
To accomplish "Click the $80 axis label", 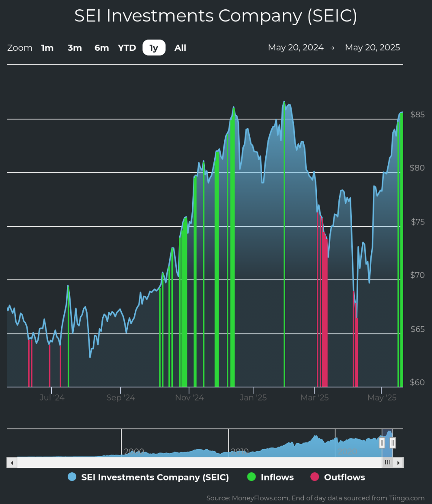I will (x=417, y=168).
